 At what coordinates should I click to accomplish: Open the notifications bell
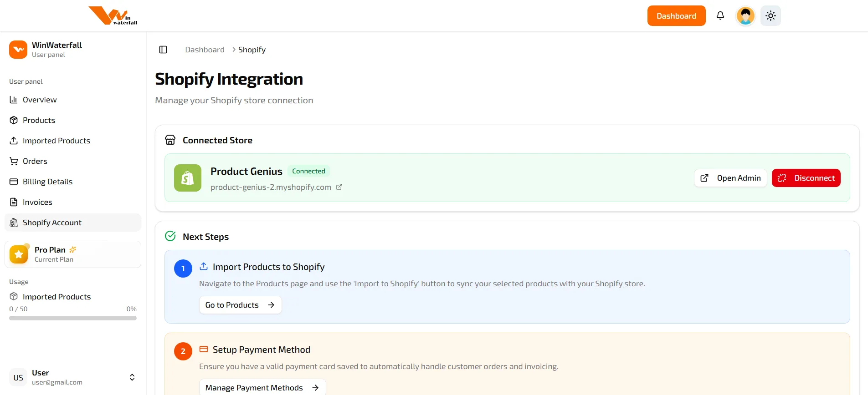(x=720, y=16)
